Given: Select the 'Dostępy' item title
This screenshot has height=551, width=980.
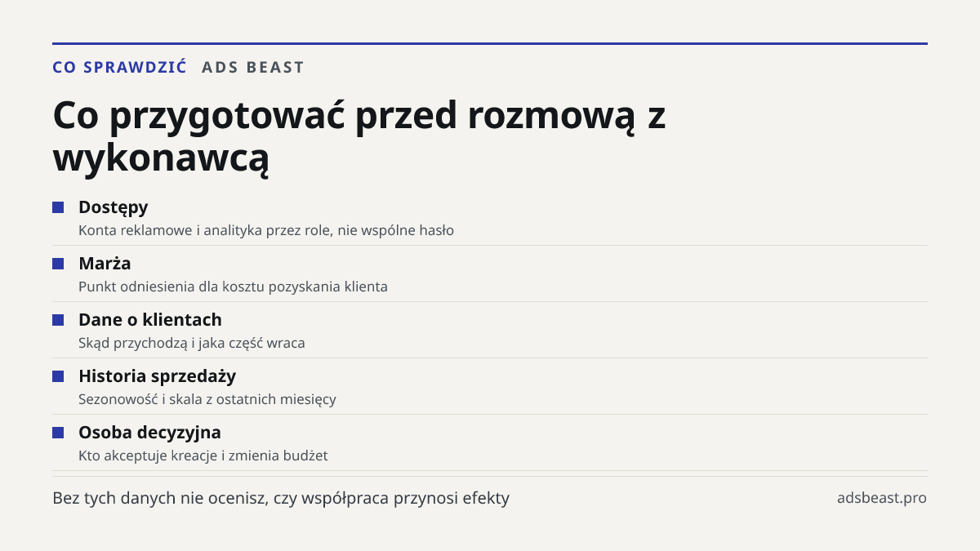Looking at the screenshot, I should (x=114, y=207).
